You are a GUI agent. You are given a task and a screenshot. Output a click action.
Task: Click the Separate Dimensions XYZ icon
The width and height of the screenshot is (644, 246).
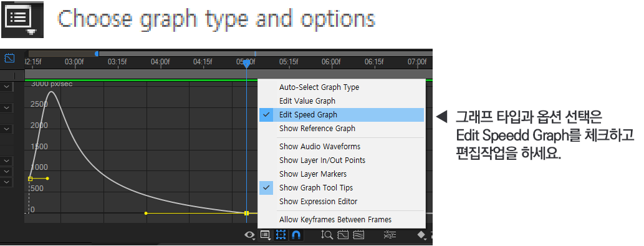click(389, 235)
